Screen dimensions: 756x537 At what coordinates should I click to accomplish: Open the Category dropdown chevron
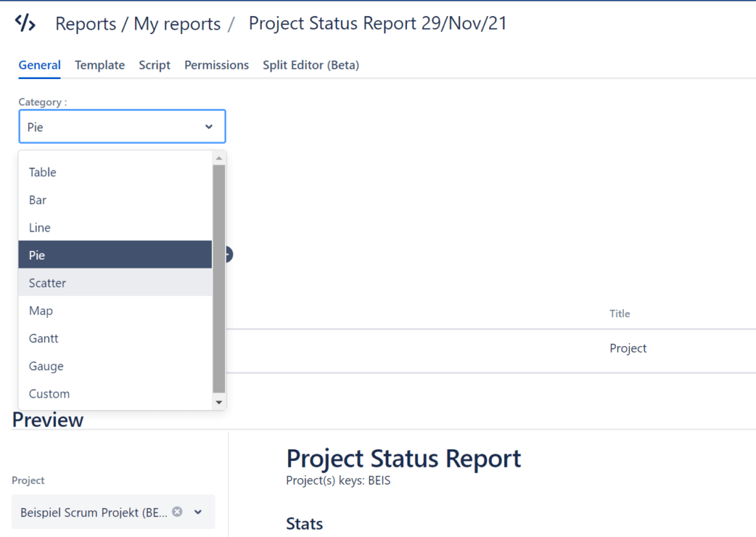(x=209, y=127)
